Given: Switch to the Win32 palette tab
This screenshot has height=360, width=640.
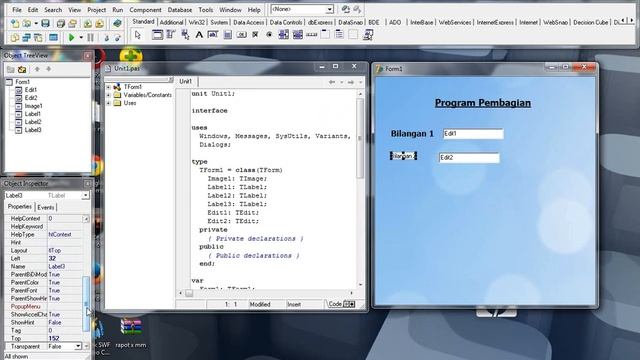Looking at the screenshot, I should click(197, 22).
